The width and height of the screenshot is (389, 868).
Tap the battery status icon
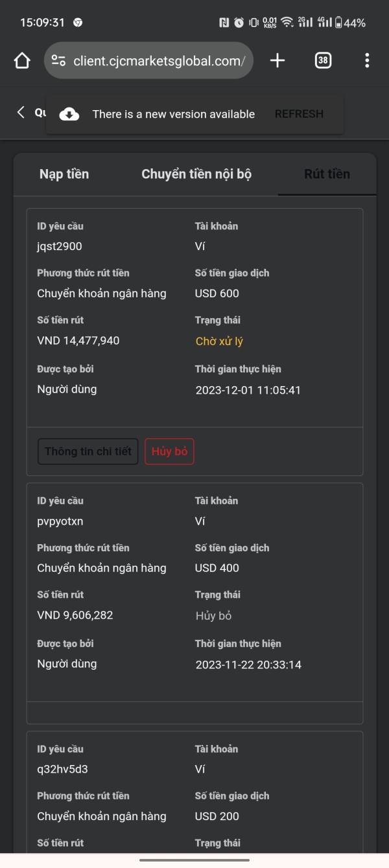(338, 23)
